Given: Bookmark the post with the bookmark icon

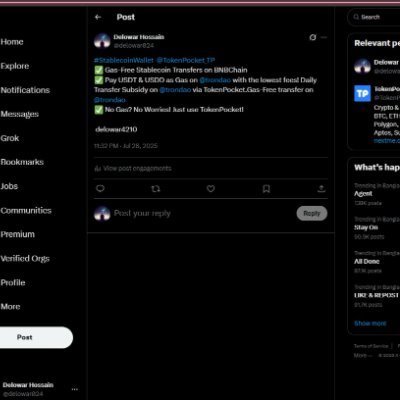Looking at the screenshot, I should click(x=266, y=189).
